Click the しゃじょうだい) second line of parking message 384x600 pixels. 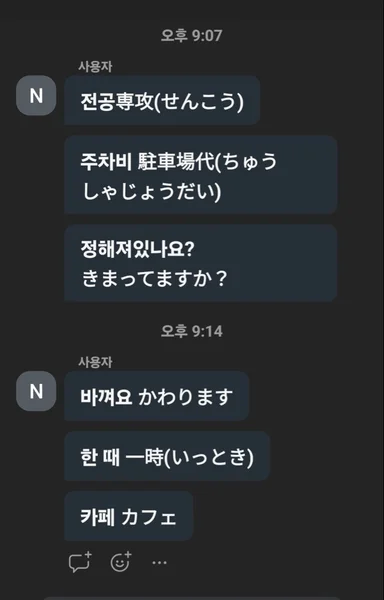pos(152,192)
